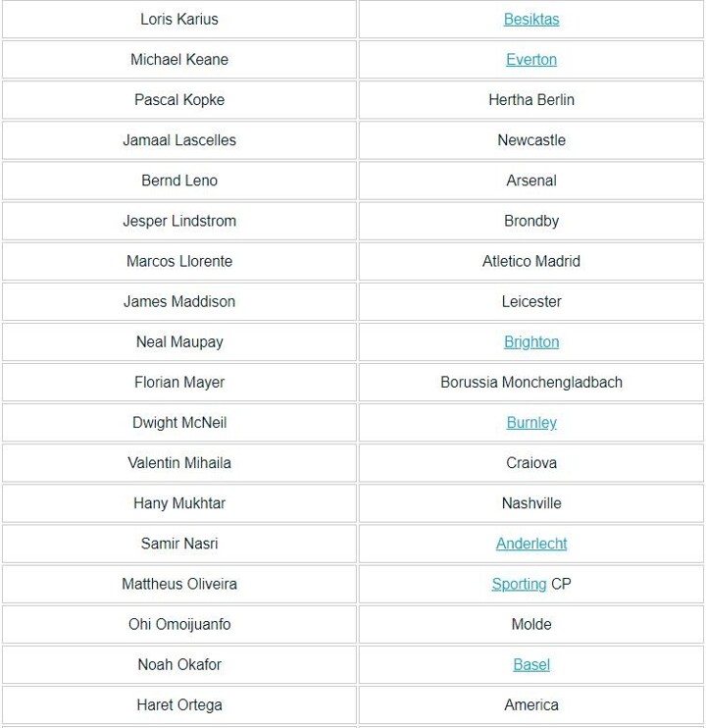
Task: Click the Valentin Mihaila player cell
Action: click(x=179, y=463)
